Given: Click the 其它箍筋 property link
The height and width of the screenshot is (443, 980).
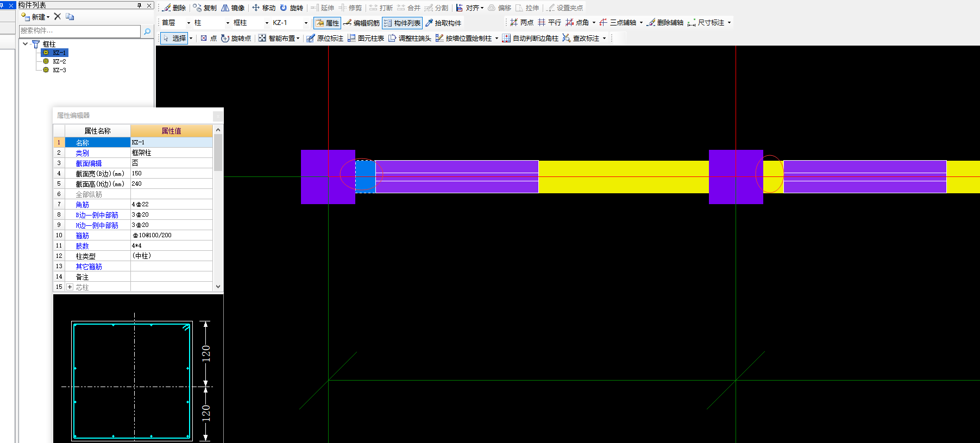Looking at the screenshot, I should point(89,267).
